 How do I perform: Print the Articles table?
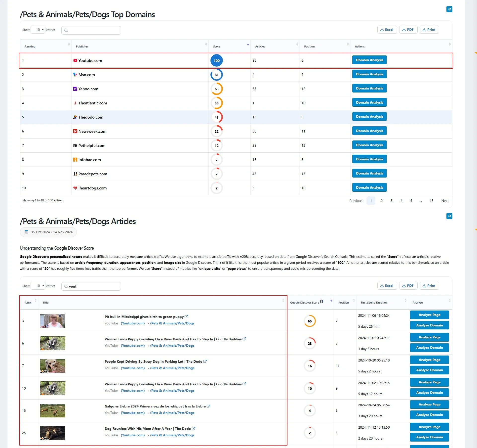[429, 286]
